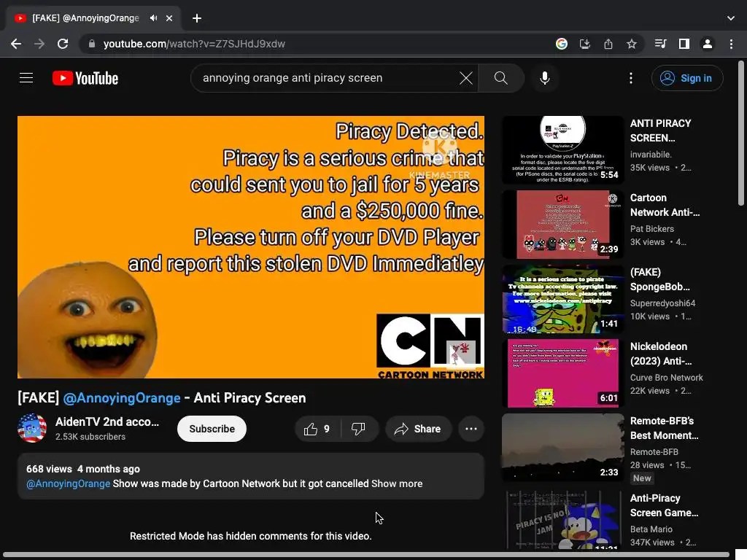Expand the tab search dropdown arrow

pos(731,18)
